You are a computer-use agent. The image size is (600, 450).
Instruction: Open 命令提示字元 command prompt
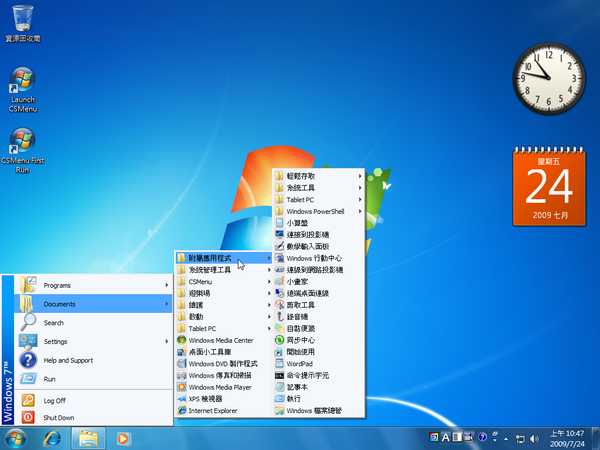pos(319,375)
